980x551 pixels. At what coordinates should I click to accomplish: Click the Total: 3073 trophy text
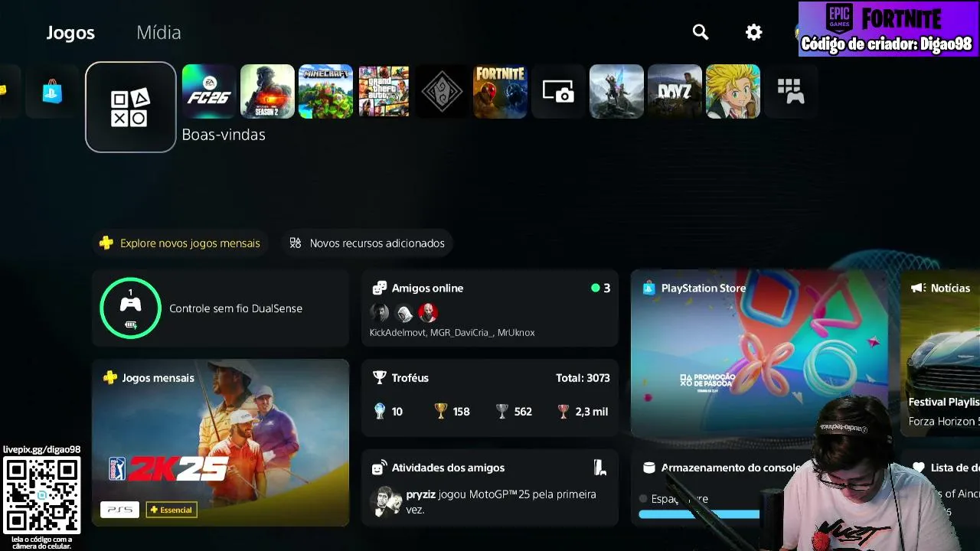point(583,378)
